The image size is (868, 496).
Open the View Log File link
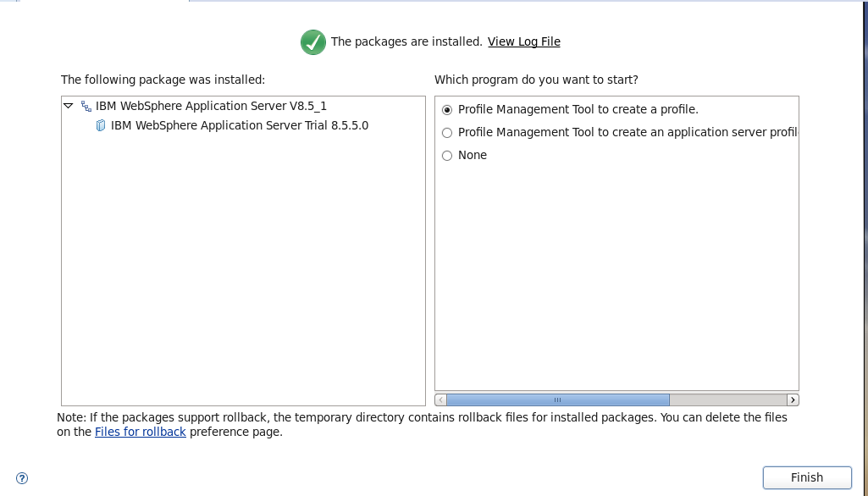pyautogui.click(x=523, y=41)
